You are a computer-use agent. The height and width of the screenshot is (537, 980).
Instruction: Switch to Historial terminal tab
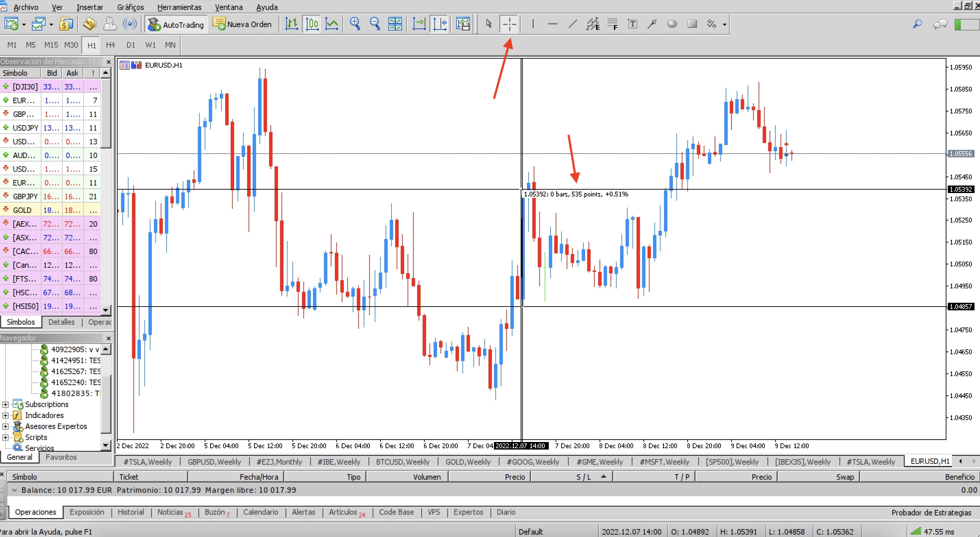point(131,512)
